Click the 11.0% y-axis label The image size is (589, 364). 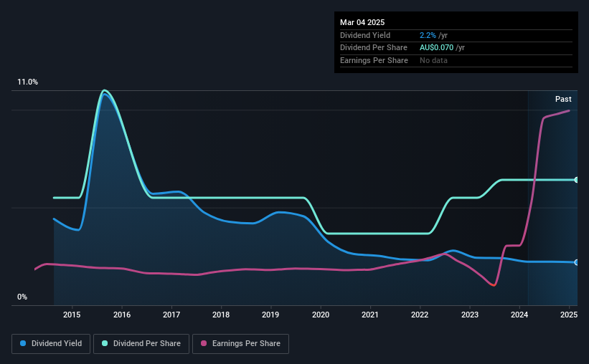coord(27,82)
